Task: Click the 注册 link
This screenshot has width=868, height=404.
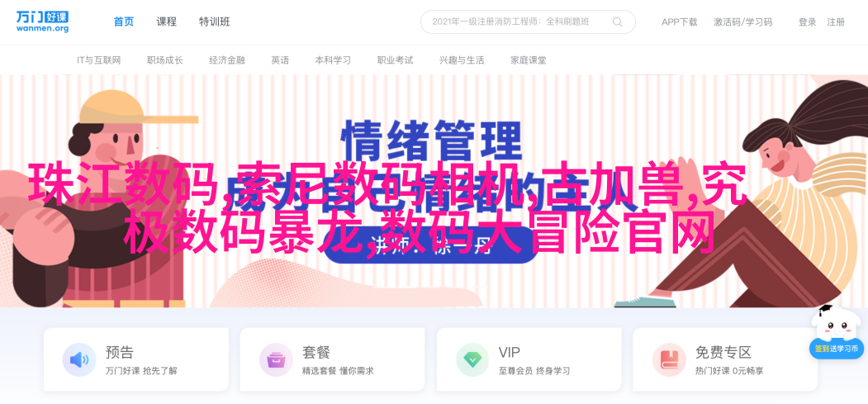Action: (836, 22)
